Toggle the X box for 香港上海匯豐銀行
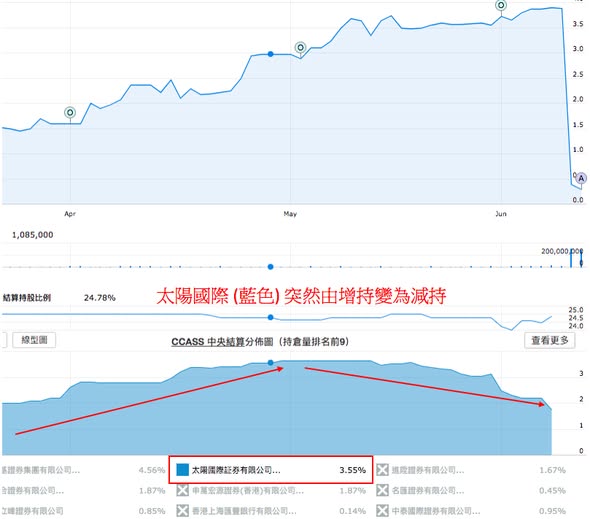The width and height of the screenshot is (590, 519). click(182, 511)
